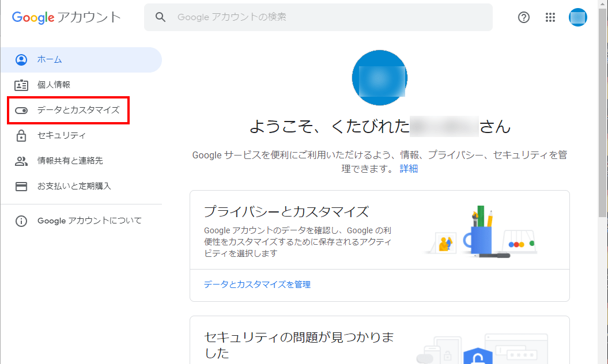608x364 pixels.
Task: Click セキュリティの問題が見つかりました heading
Action: coord(299,344)
